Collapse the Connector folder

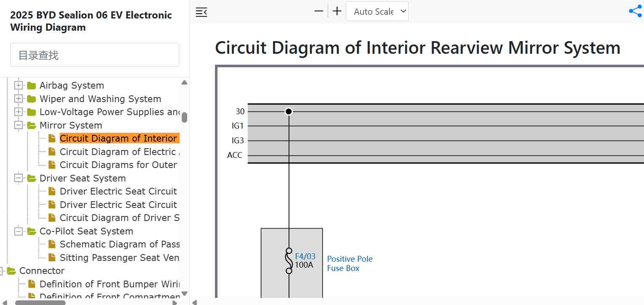(1, 271)
